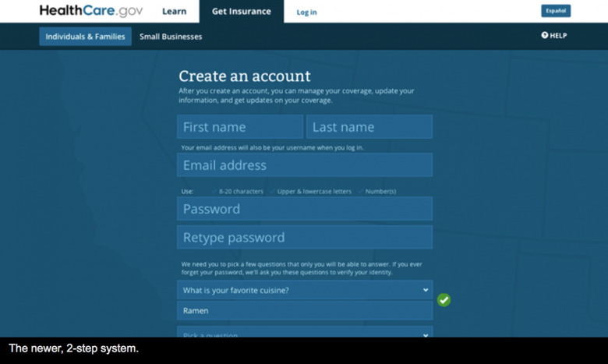Click into the Last name field

point(369,127)
